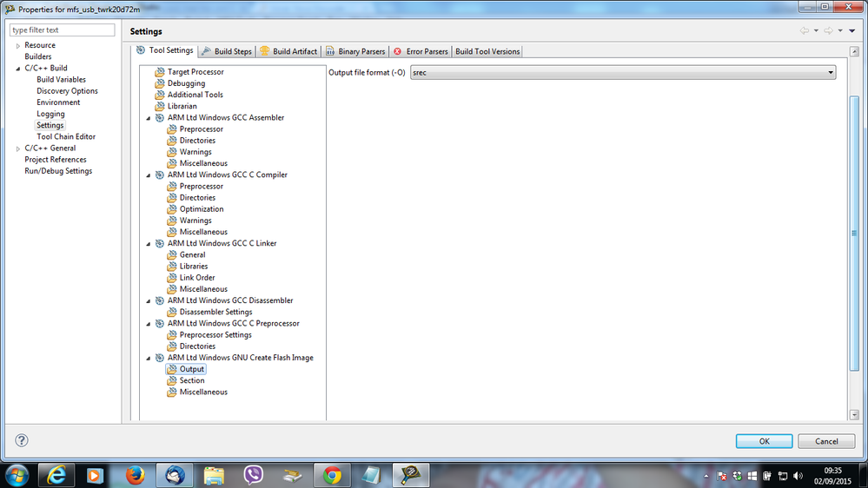Open Viber from the taskbar
This screenshot has width=868, height=488.
click(x=253, y=475)
